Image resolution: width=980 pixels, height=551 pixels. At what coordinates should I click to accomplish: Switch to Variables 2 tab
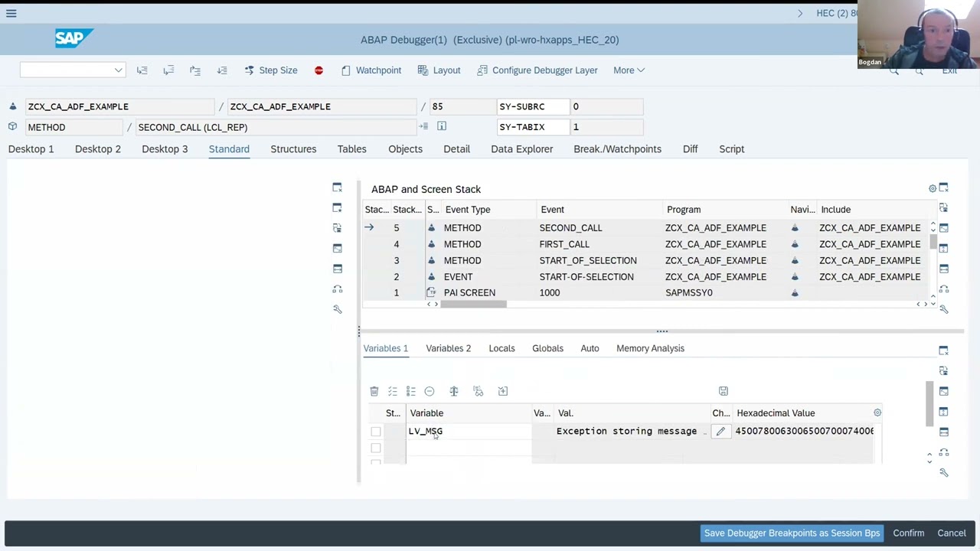click(449, 348)
